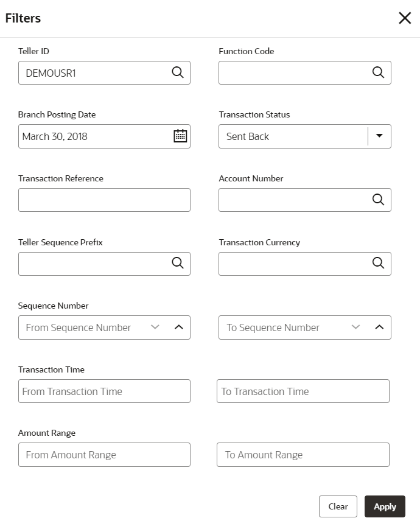Decrease the To Sequence Number value
Image resolution: width=420 pixels, height=532 pixels.
(356, 327)
